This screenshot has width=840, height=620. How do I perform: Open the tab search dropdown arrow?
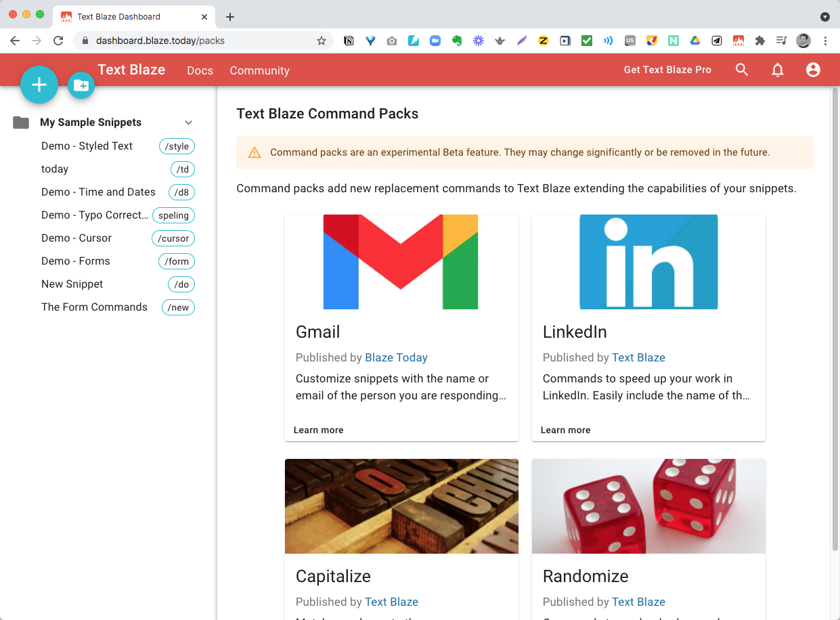coord(824,16)
